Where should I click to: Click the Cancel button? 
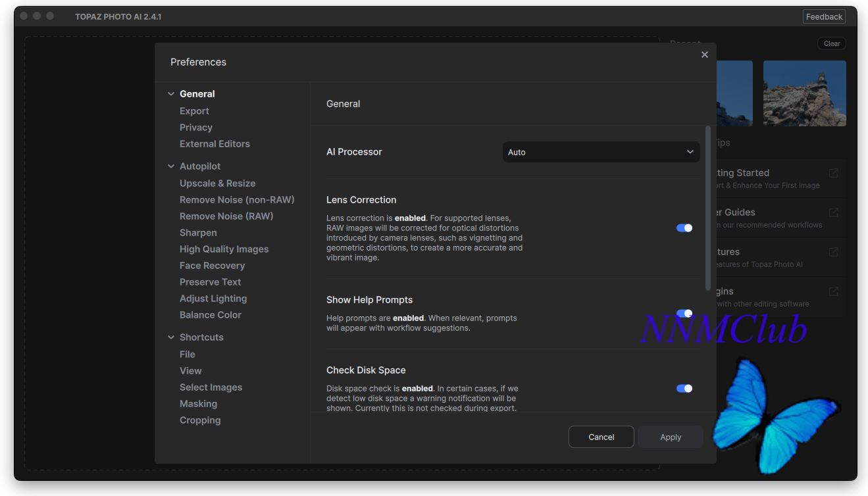click(601, 437)
